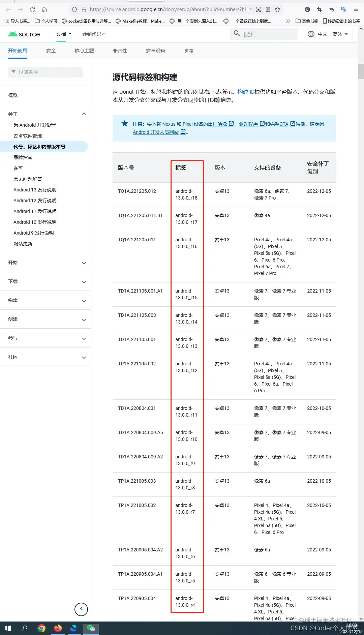Open the translate extension icon

point(343,9)
